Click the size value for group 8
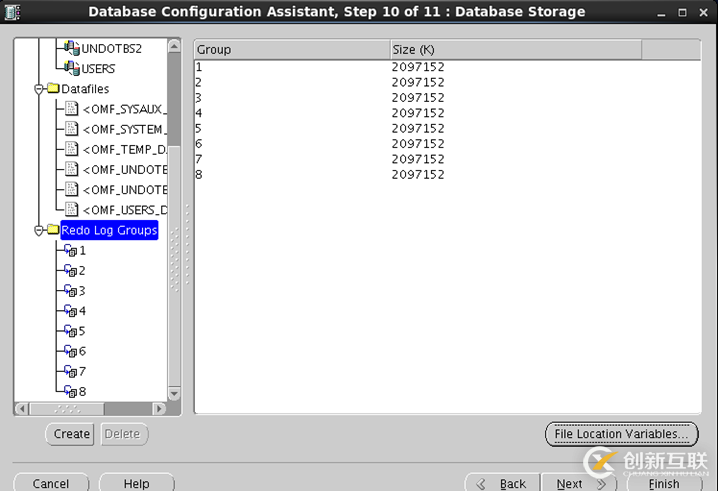Image resolution: width=718 pixels, height=491 pixels. coord(418,175)
